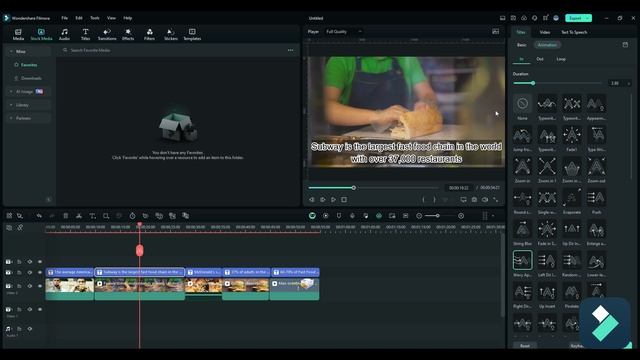Open the Audio library

pyautogui.click(x=64, y=34)
